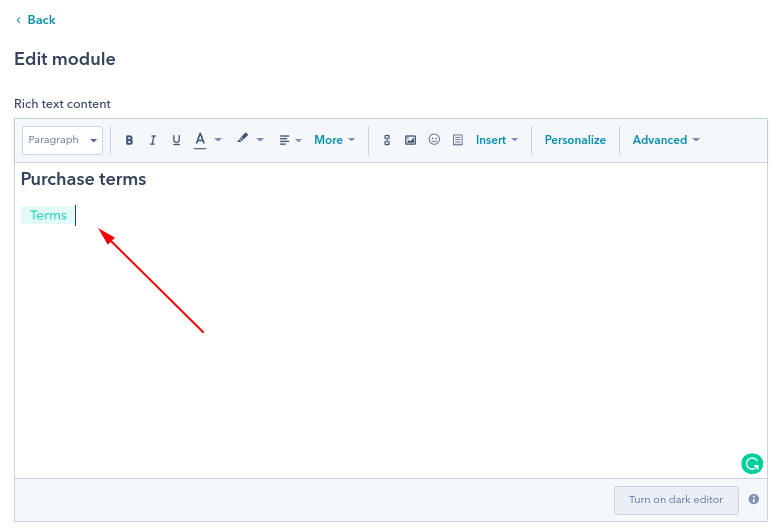Click the text color A icon
Viewport: 778px width, 531px height.
(201, 140)
